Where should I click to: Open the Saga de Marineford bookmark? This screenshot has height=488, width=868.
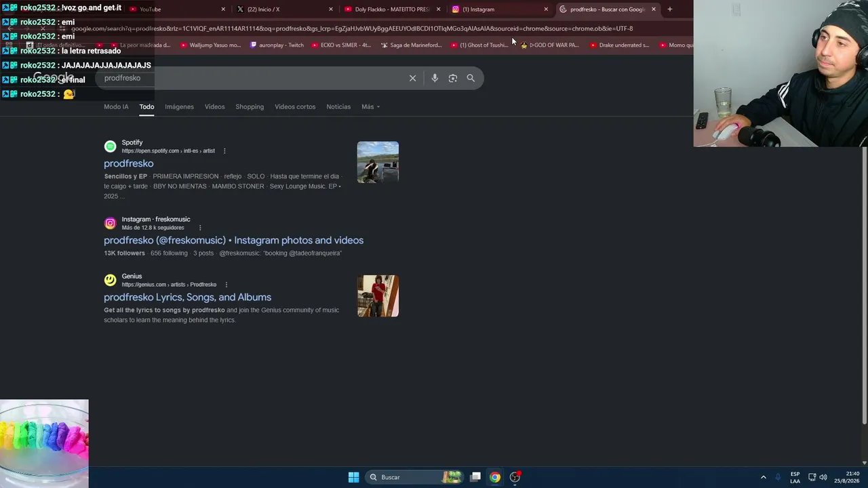(x=411, y=45)
